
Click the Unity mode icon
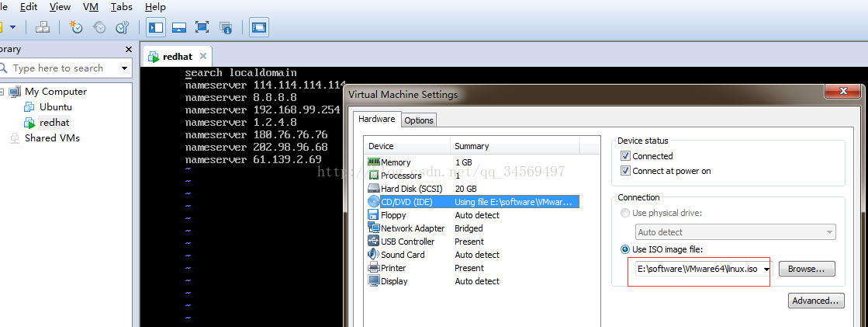[225, 27]
